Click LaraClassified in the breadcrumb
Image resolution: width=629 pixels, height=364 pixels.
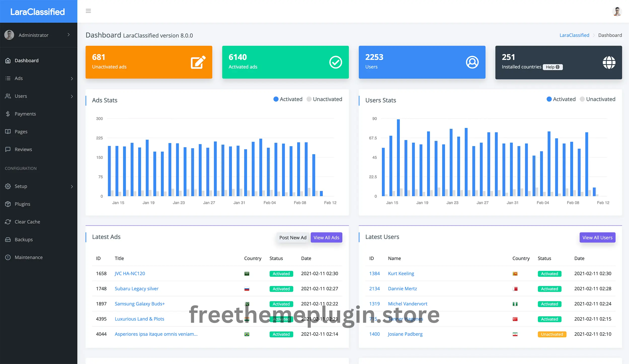(574, 35)
